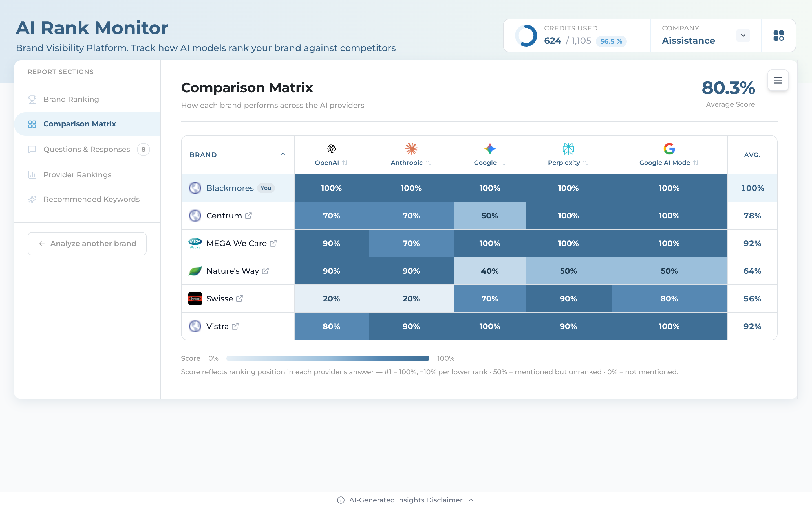The height and width of the screenshot is (508, 812).
Task: Click Analyze another brand button
Action: [87, 244]
